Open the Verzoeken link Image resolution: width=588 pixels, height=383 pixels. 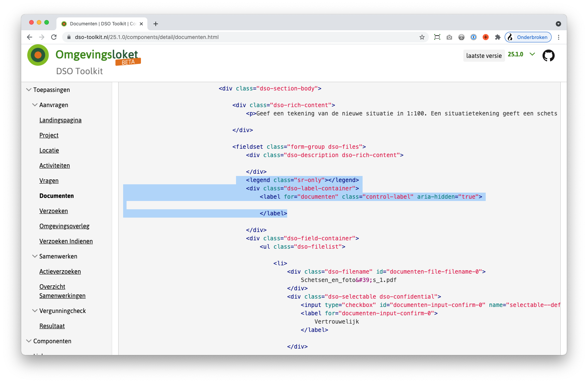tap(53, 211)
